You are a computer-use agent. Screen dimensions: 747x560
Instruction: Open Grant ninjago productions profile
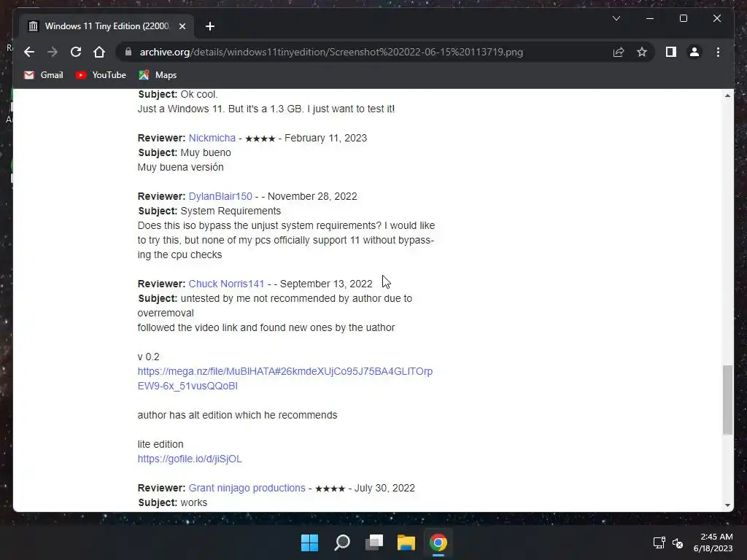pos(247,488)
